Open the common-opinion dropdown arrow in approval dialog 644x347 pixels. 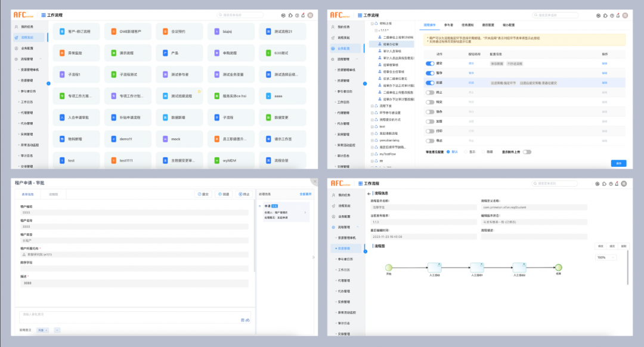(x=57, y=330)
